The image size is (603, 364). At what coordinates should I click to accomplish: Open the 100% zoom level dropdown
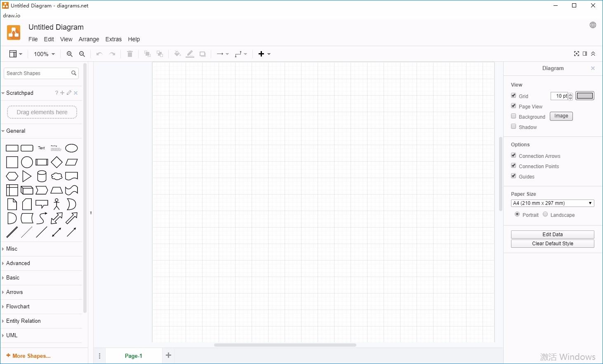pyautogui.click(x=44, y=54)
